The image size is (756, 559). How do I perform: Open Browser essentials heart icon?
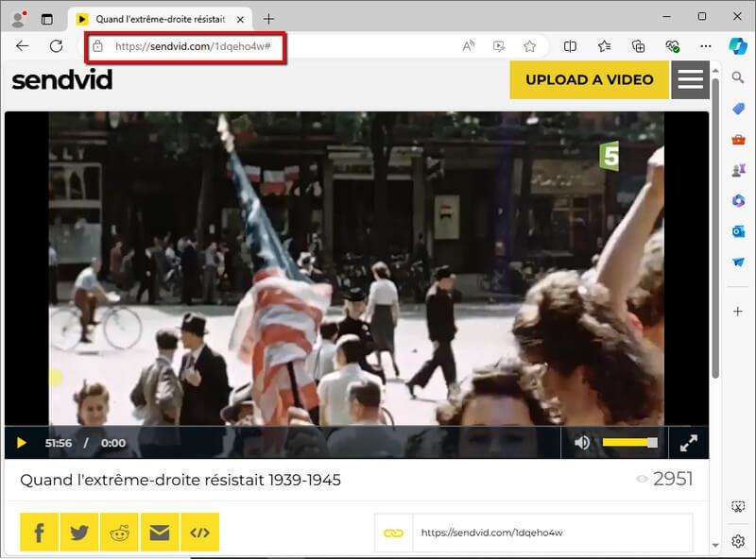[x=672, y=46]
